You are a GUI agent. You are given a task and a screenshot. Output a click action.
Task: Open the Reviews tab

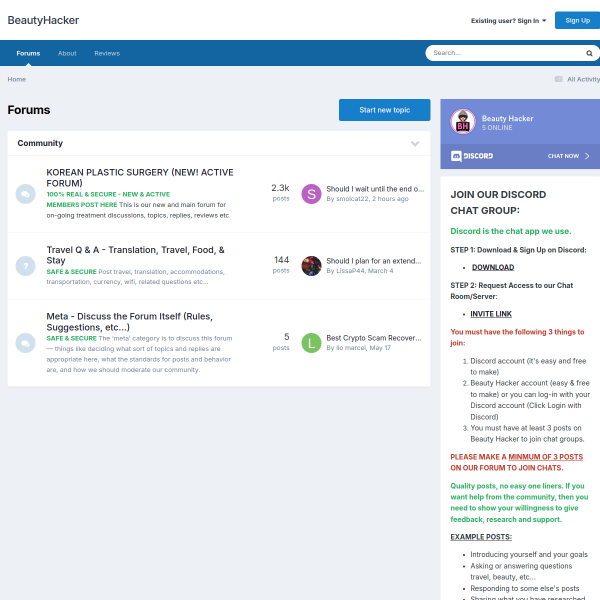(107, 54)
